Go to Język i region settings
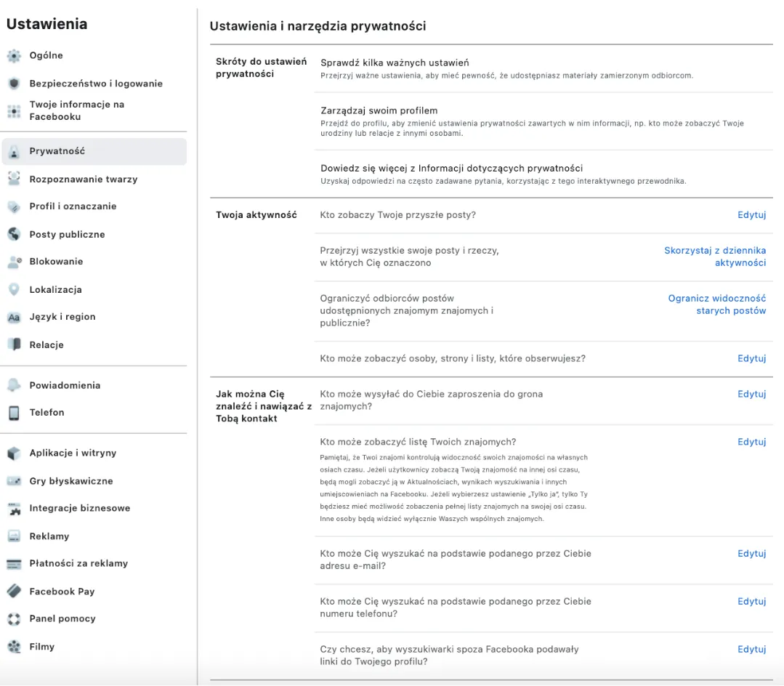The height and width of the screenshot is (686, 784). (62, 317)
